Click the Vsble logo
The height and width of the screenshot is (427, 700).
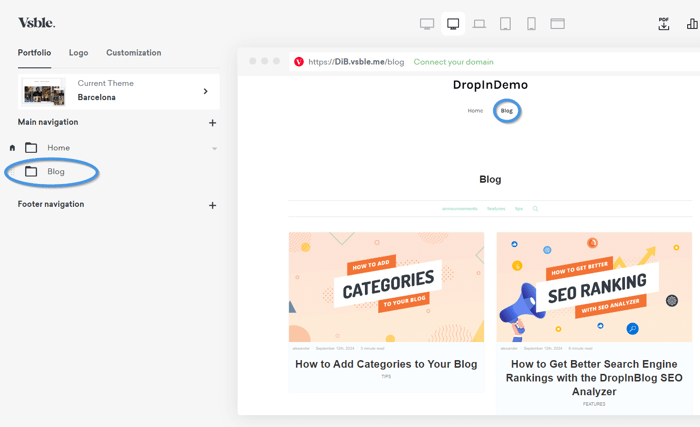[37, 23]
